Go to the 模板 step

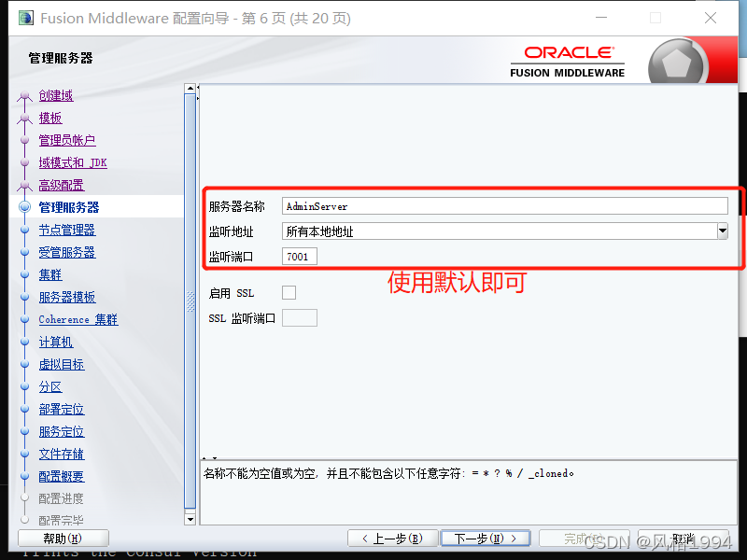tap(50, 119)
